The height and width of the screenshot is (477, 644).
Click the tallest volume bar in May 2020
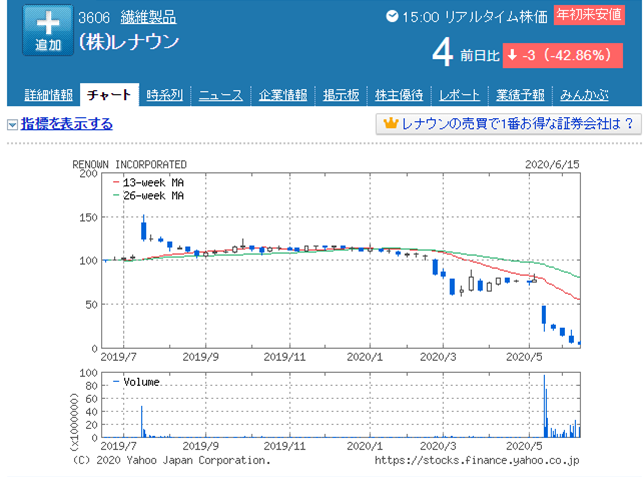(x=545, y=406)
